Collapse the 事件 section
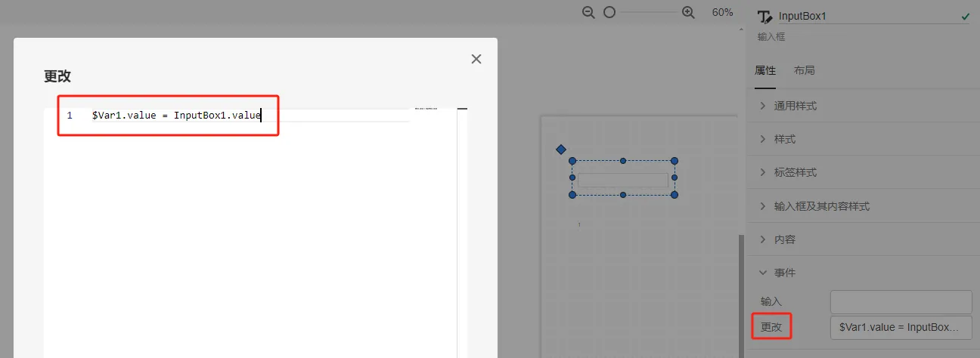 pos(863,272)
